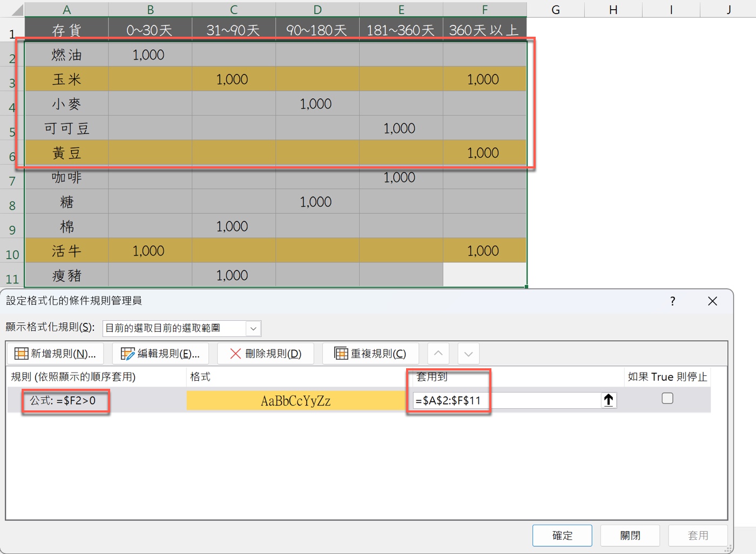Select cell 糖
The height and width of the screenshot is (554, 756).
pos(66,202)
